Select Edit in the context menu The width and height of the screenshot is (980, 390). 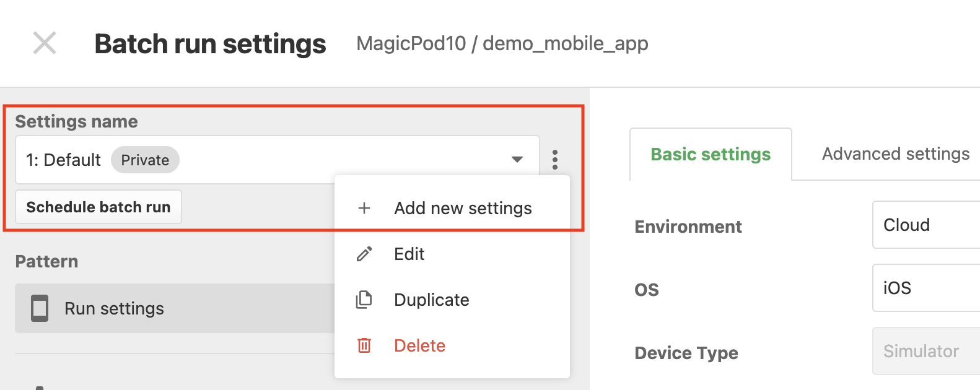pos(452,254)
